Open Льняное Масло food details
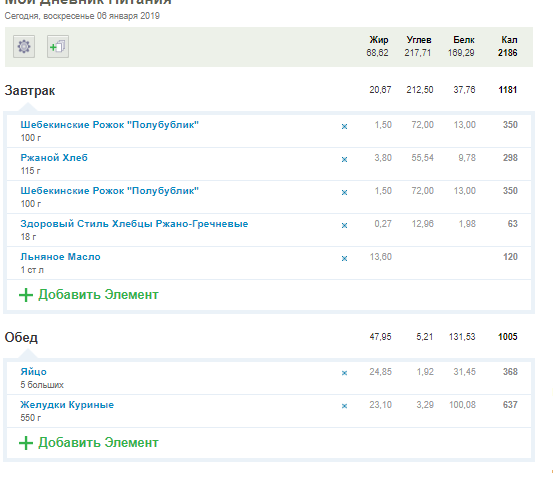Screen dimensions: 553x479 click(x=60, y=257)
